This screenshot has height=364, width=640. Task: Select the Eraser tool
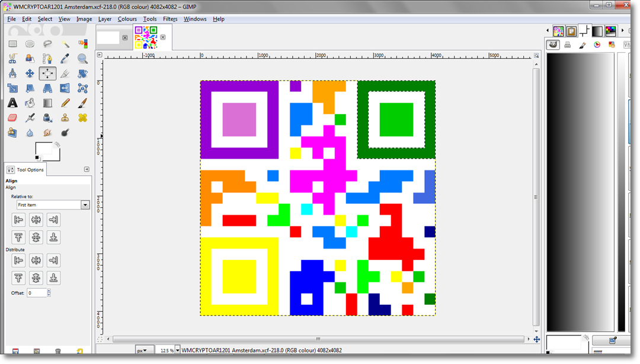pyautogui.click(x=12, y=118)
